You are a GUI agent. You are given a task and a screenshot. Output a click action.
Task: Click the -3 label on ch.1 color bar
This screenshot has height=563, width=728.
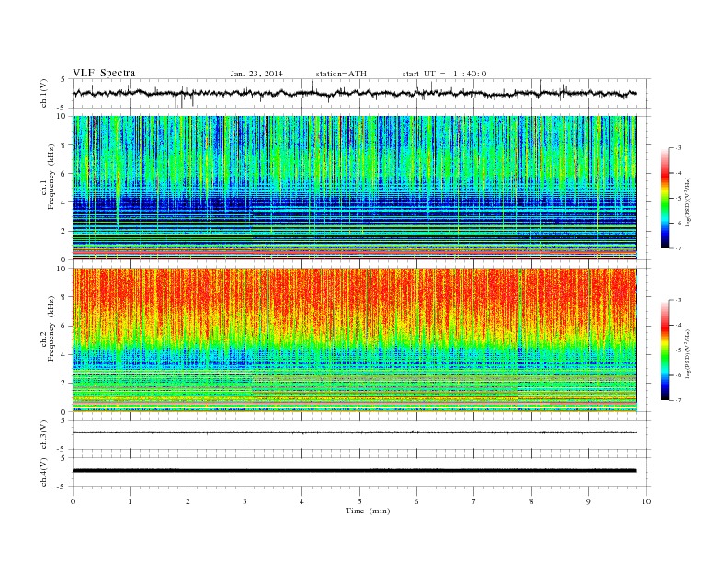pyautogui.click(x=678, y=148)
